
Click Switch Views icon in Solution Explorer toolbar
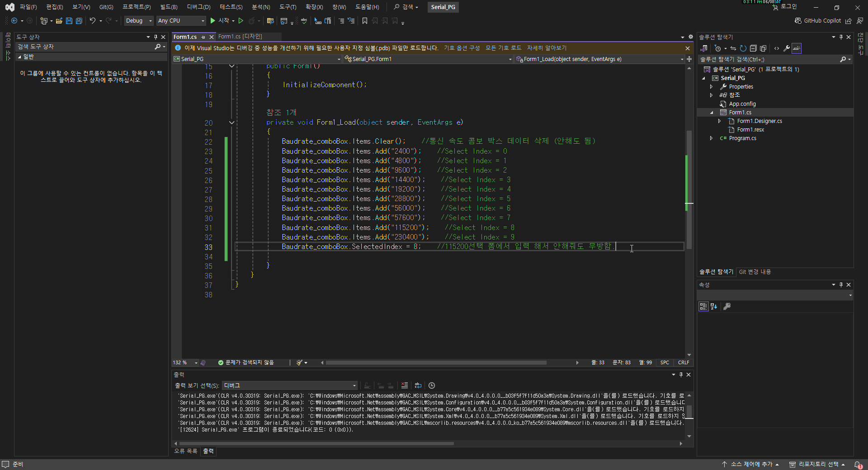pos(704,48)
